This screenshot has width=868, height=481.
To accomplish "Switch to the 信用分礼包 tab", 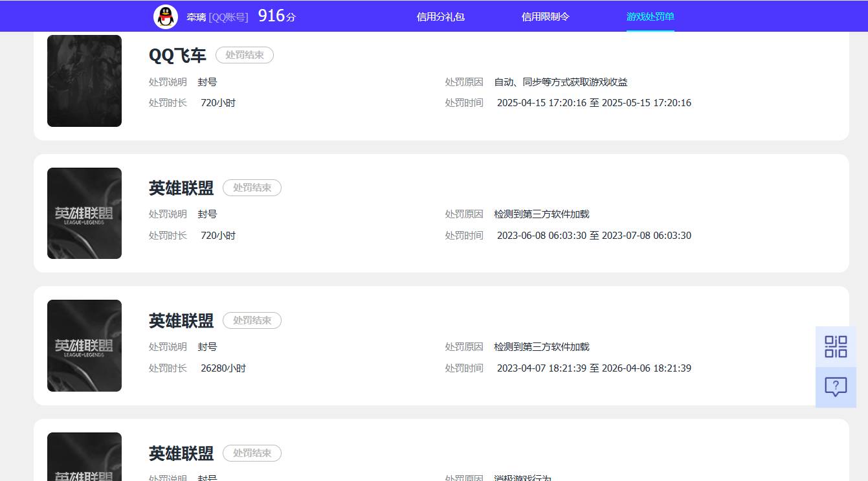I will (x=441, y=17).
